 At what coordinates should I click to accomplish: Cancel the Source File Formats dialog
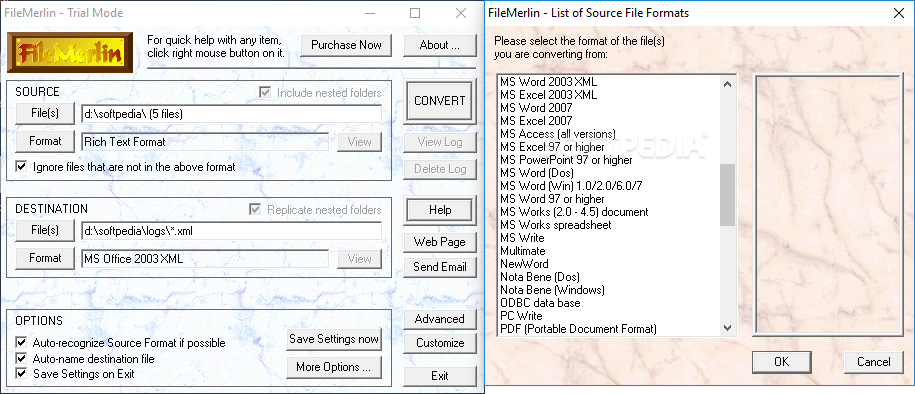(x=874, y=362)
